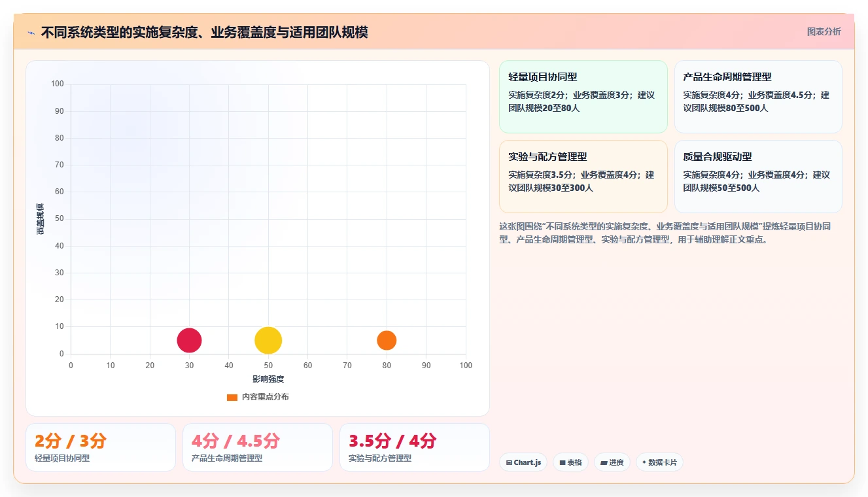This screenshot has width=868, height=497.
Task: Click the 覆盖规模 y-axis title
Action: (41, 219)
